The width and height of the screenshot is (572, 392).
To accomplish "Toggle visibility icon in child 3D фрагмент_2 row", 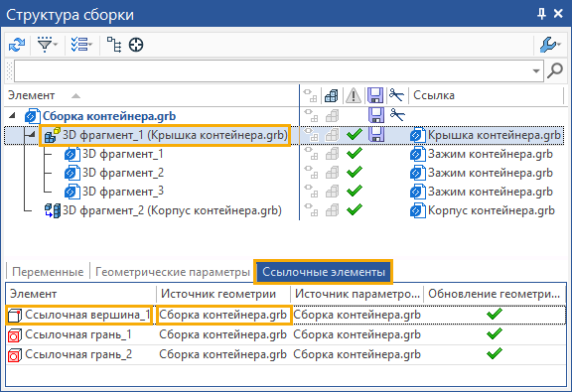I will [311, 172].
